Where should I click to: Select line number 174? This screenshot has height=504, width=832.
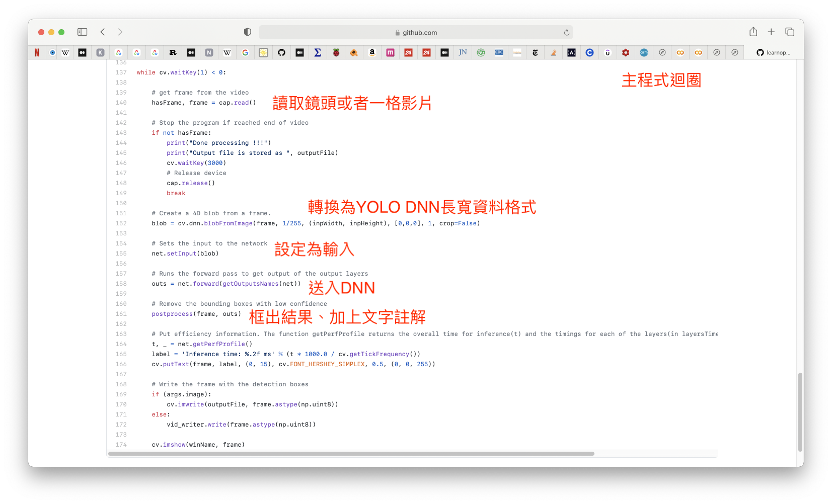click(121, 445)
